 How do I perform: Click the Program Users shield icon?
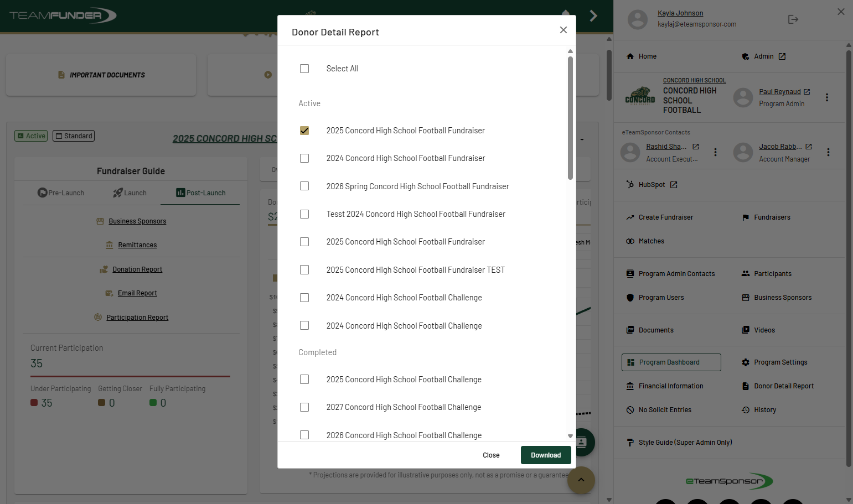click(630, 298)
